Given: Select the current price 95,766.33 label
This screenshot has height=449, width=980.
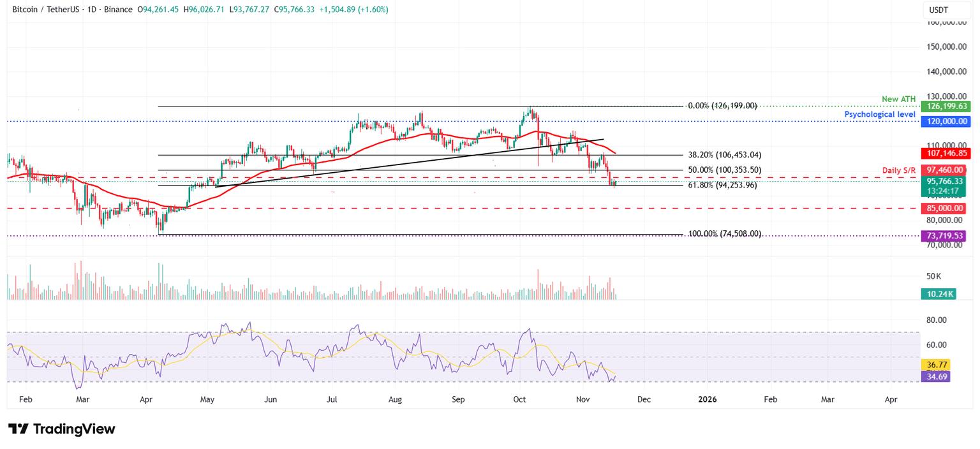Looking at the screenshot, I should pyautogui.click(x=944, y=181).
